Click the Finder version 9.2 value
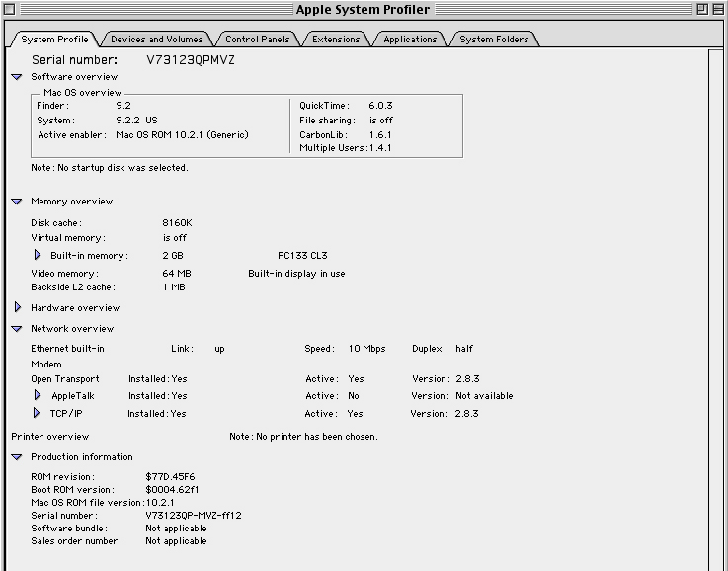 tap(123, 106)
